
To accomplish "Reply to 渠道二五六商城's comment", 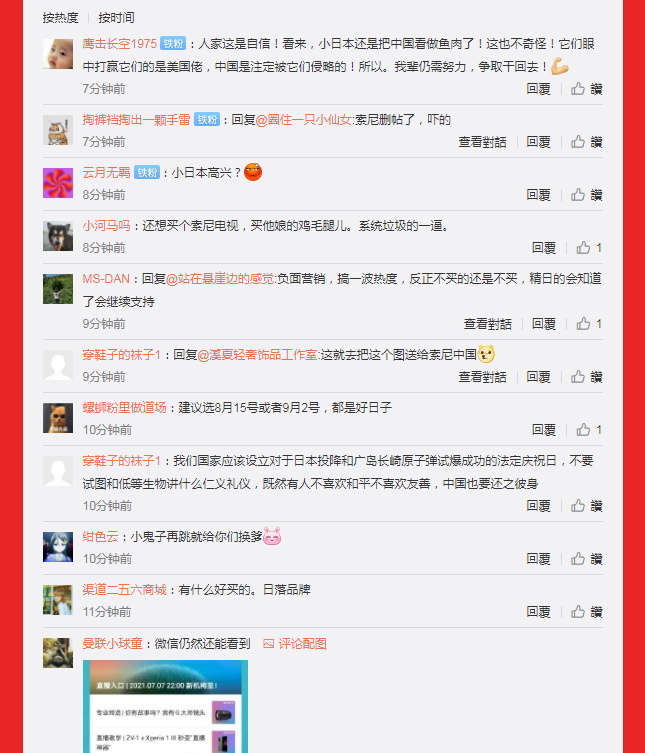I will tap(538, 612).
